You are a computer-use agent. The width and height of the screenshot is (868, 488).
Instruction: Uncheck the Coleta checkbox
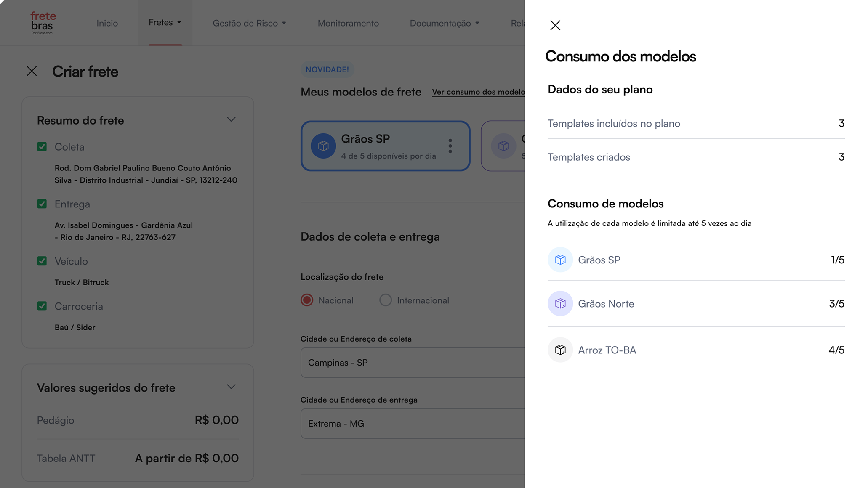tap(42, 147)
